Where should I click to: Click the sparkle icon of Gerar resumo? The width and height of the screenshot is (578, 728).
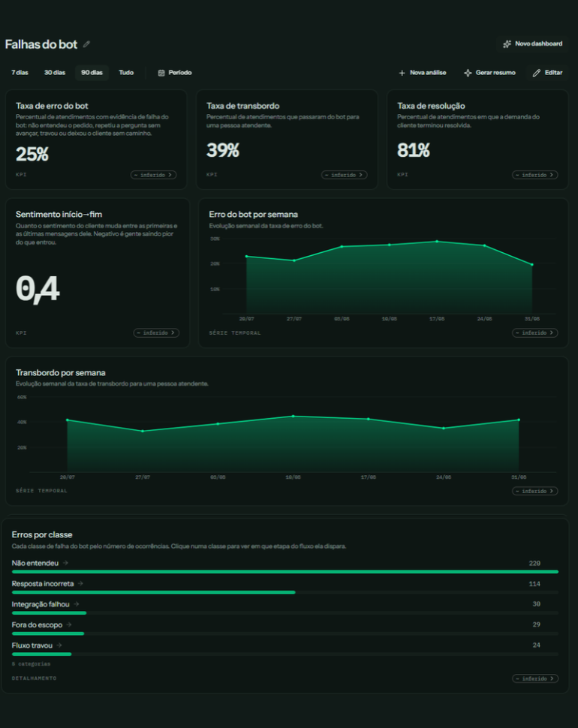click(x=468, y=73)
